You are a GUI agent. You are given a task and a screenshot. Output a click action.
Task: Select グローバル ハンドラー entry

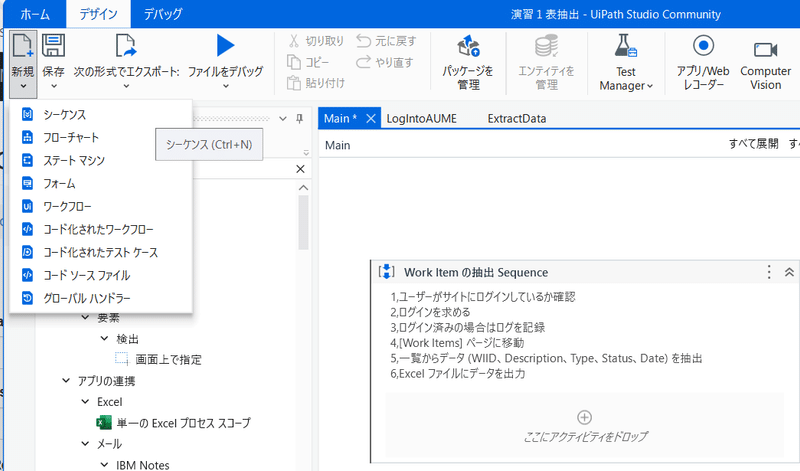[101, 298]
